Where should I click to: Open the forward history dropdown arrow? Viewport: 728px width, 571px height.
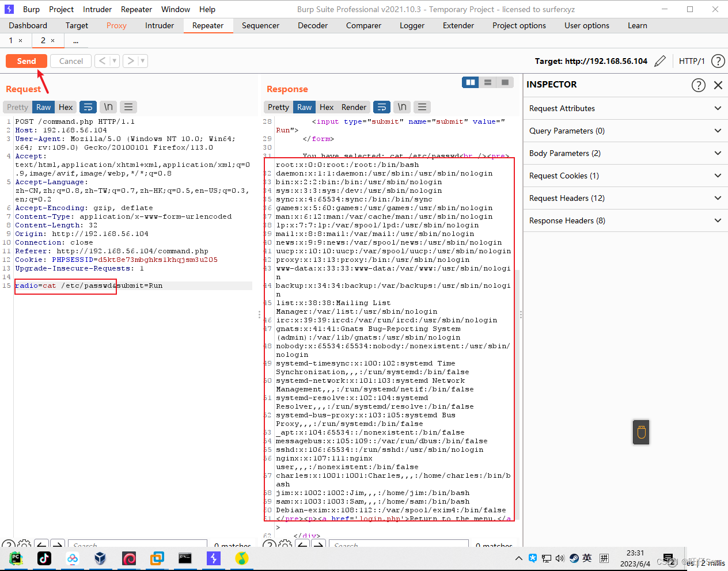pos(143,61)
